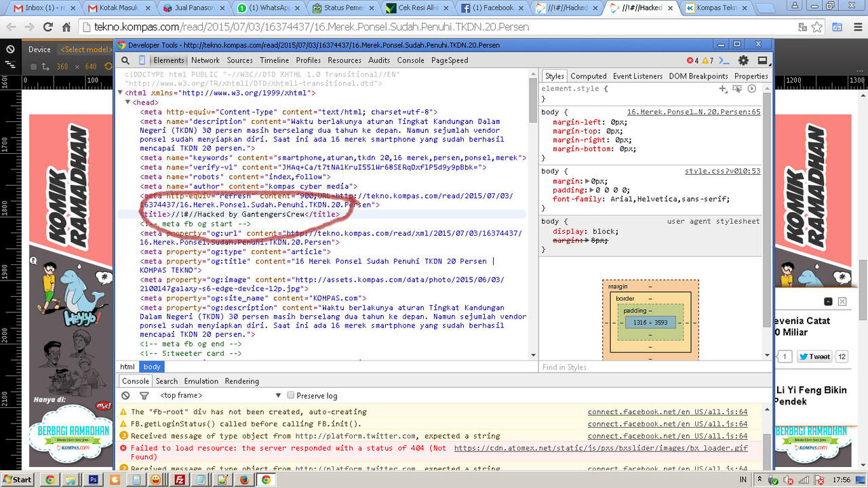
Task: Bookmark this page with the star icon
Action: (x=817, y=28)
